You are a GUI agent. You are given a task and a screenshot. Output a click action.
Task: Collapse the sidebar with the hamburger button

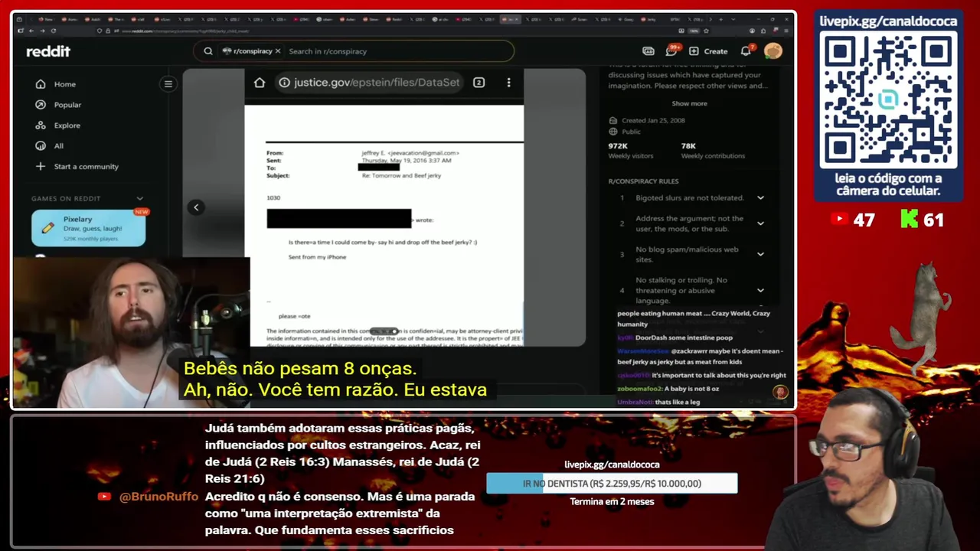tap(168, 84)
